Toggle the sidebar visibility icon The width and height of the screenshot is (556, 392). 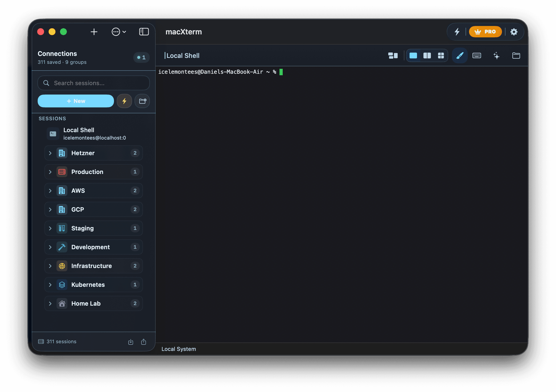(144, 32)
